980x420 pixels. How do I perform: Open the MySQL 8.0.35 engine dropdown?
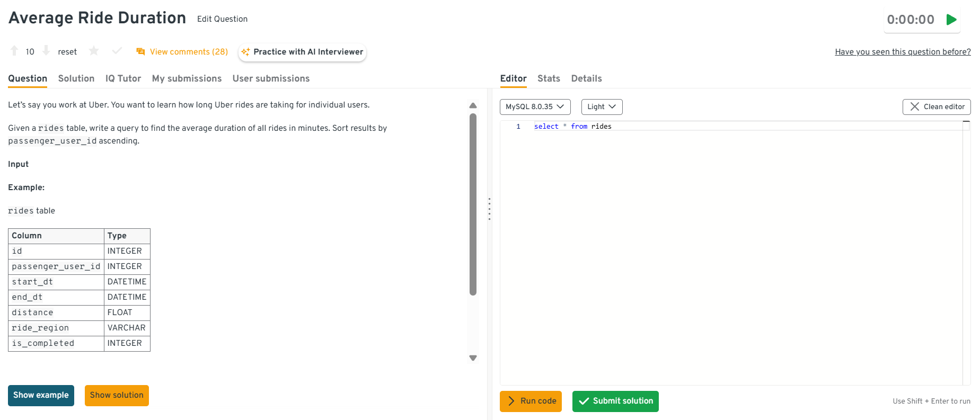coord(535,107)
